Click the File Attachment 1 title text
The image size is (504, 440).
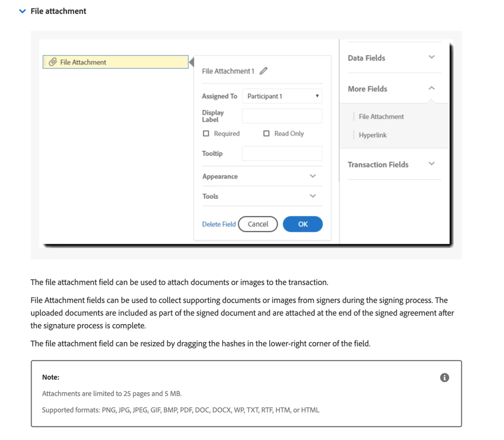click(228, 71)
